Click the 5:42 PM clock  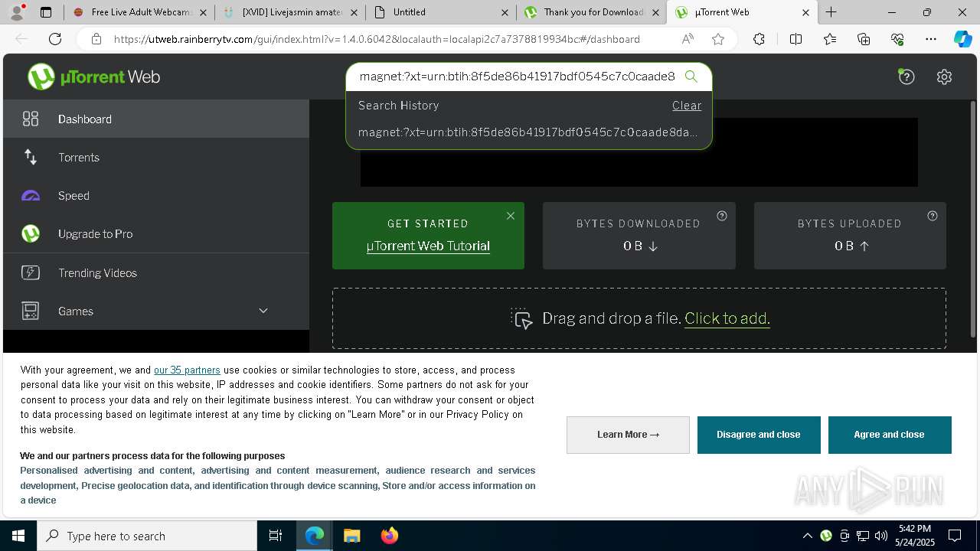[x=915, y=529]
